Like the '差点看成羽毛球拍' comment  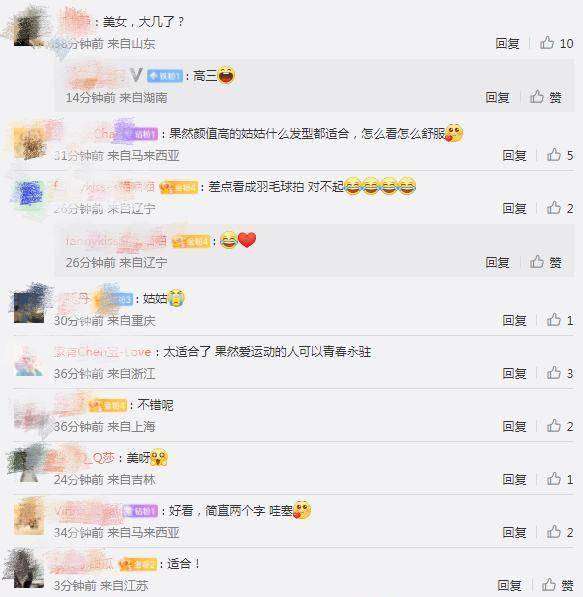point(560,208)
